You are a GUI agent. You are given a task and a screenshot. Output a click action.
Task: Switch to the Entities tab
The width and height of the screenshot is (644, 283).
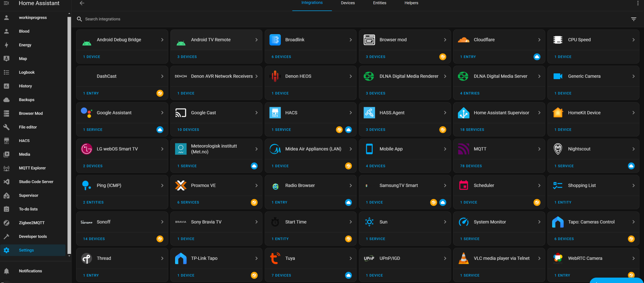[380, 3]
